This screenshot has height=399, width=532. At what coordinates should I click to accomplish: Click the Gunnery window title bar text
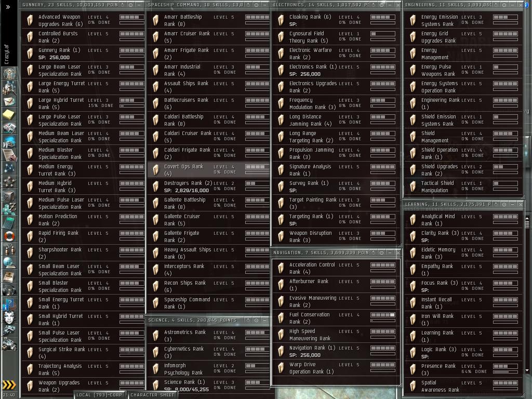click(70, 5)
